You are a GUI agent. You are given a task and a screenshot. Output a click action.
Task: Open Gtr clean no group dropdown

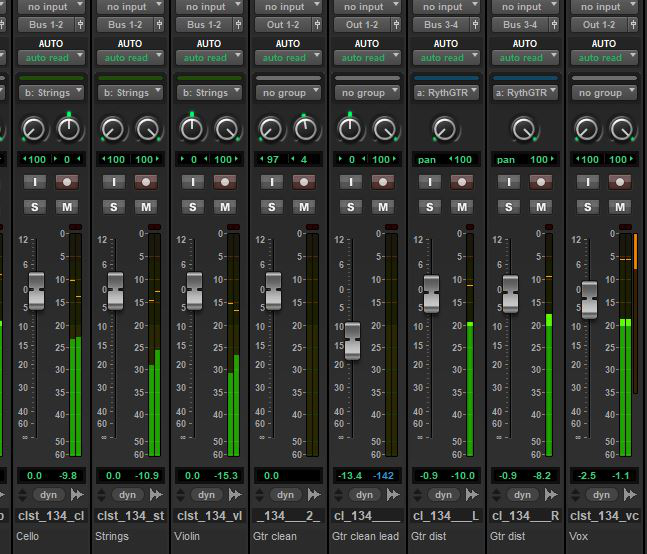(288, 93)
